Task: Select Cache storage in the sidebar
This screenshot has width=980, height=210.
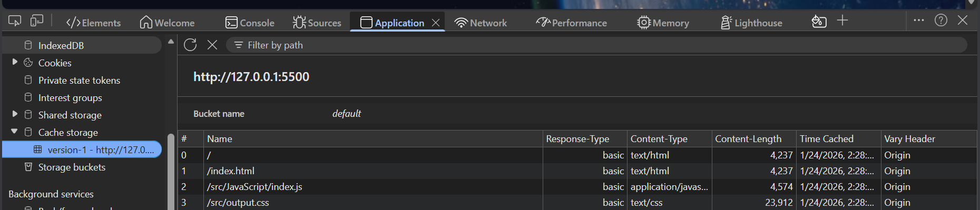Action: 68,132
